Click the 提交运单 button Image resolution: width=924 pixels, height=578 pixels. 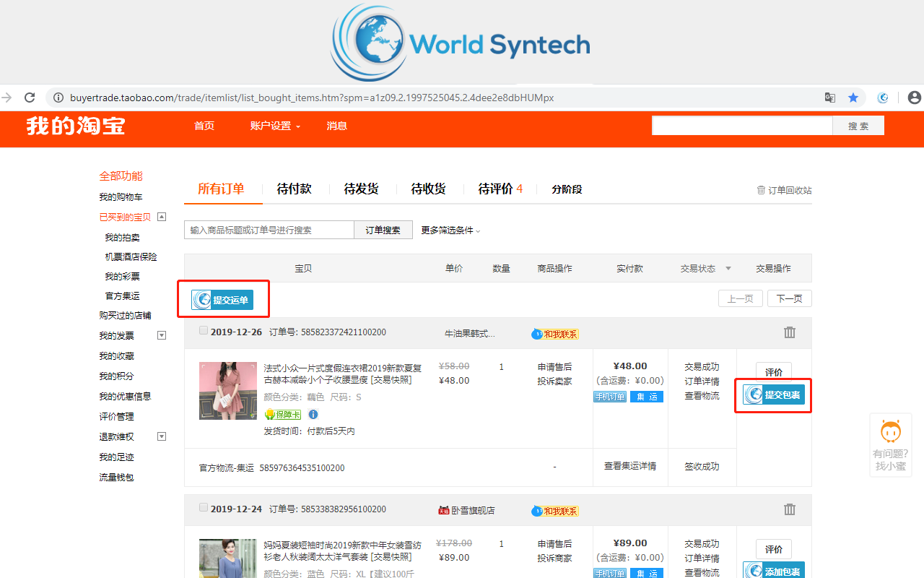click(222, 300)
